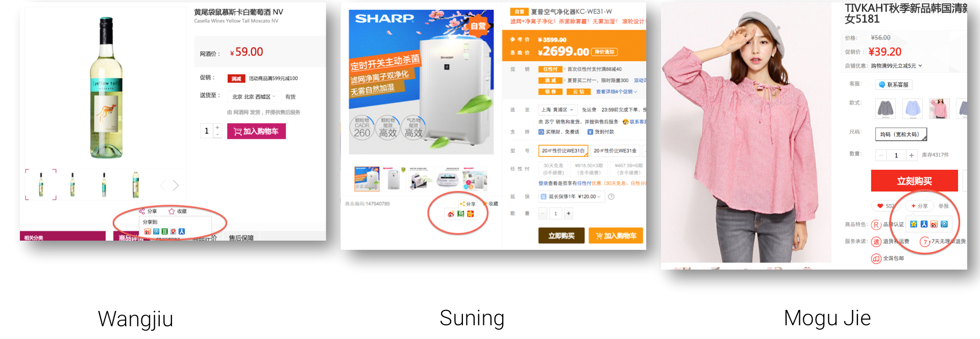This screenshot has width=980, height=339.
Task: Select the 20㎡性价比WE31白 model option
Action: [563, 151]
